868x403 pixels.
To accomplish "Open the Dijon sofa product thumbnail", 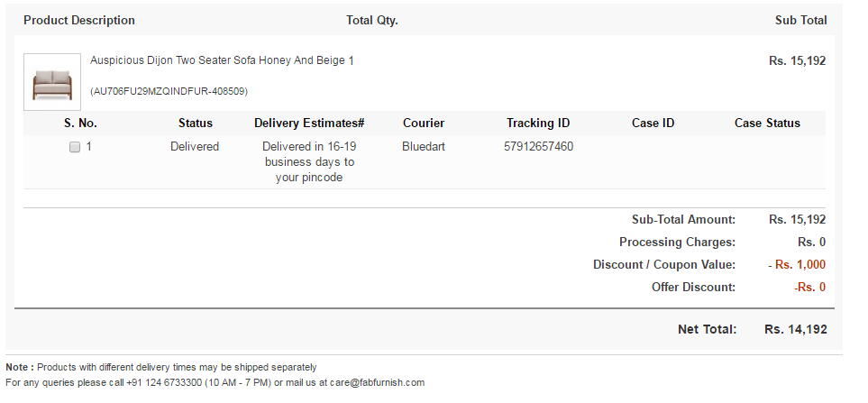I will coord(52,82).
